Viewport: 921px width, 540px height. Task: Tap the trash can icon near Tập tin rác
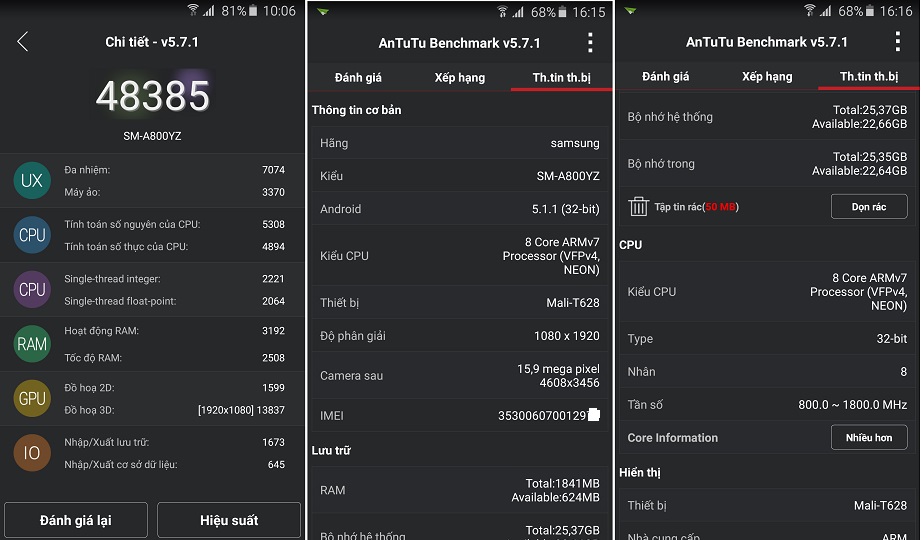pyautogui.click(x=638, y=207)
